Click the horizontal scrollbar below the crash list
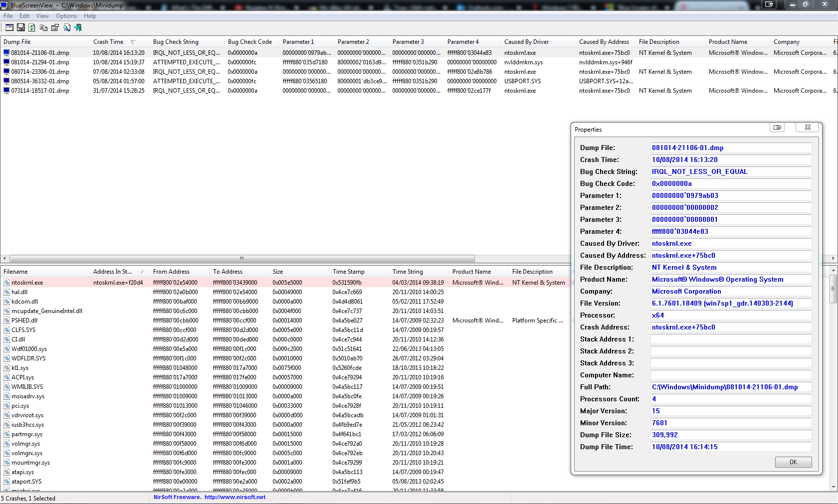Viewport: 838px width, 504px height. 241,258
